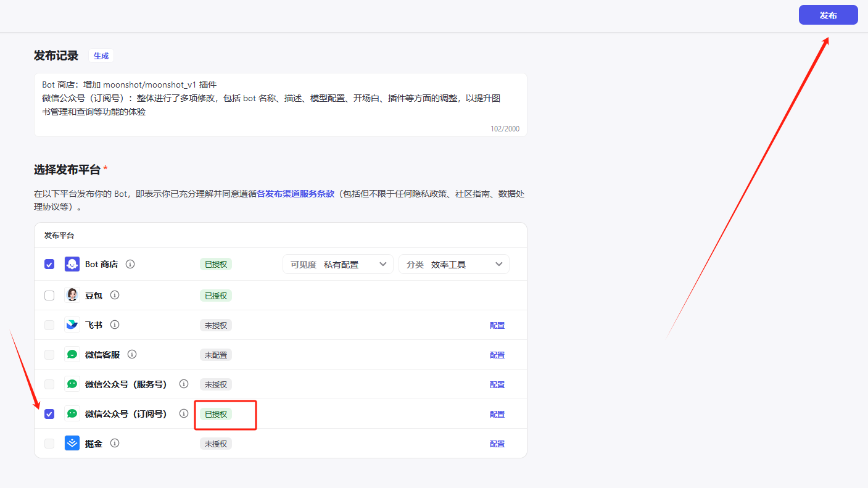Screen dimensions: 868x488
Task: Click info icon beside 微信公众号（订阅号）
Action: [x=184, y=413]
